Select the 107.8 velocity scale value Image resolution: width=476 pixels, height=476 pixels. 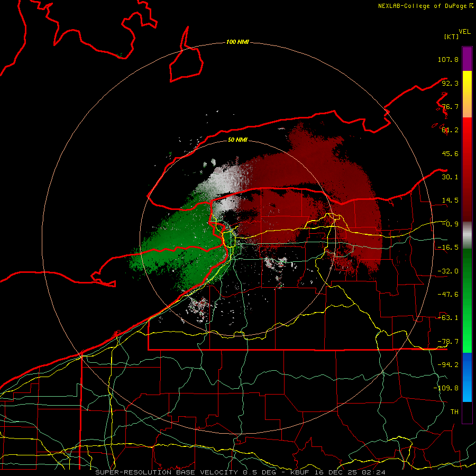[448, 59]
